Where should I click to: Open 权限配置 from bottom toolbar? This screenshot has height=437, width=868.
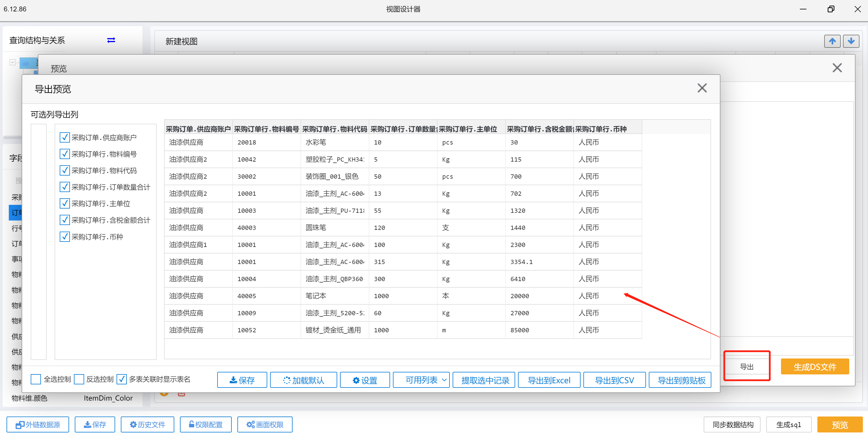coord(206,424)
